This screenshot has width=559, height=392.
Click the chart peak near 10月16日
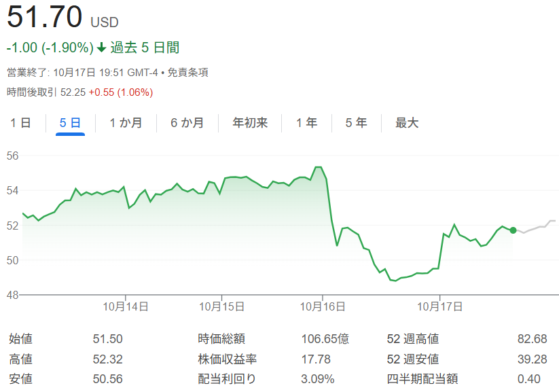[318, 167]
